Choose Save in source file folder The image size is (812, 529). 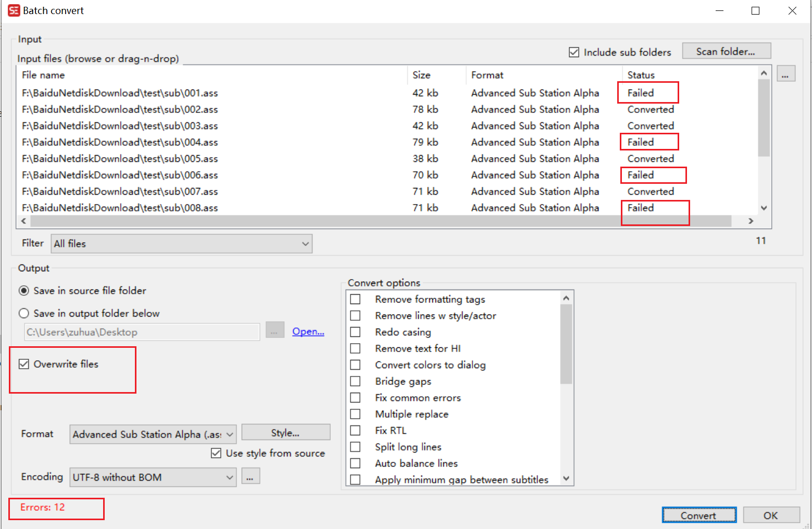click(24, 291)
